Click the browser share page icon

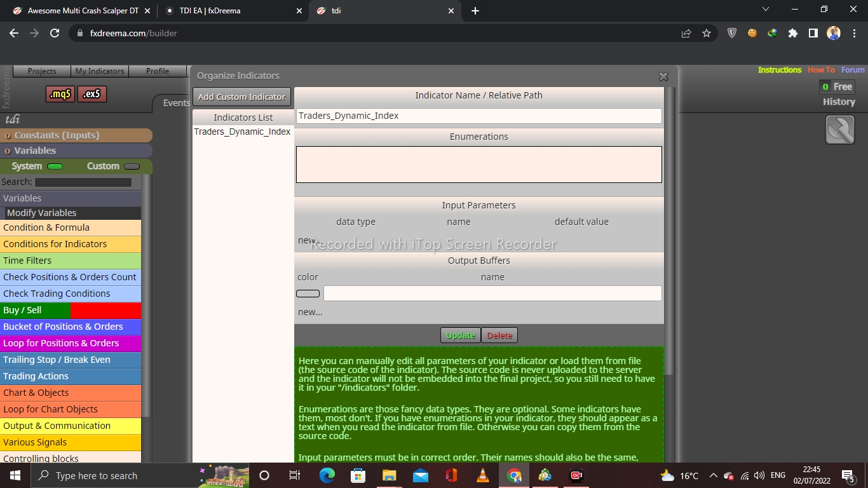(x=686, y=33)
